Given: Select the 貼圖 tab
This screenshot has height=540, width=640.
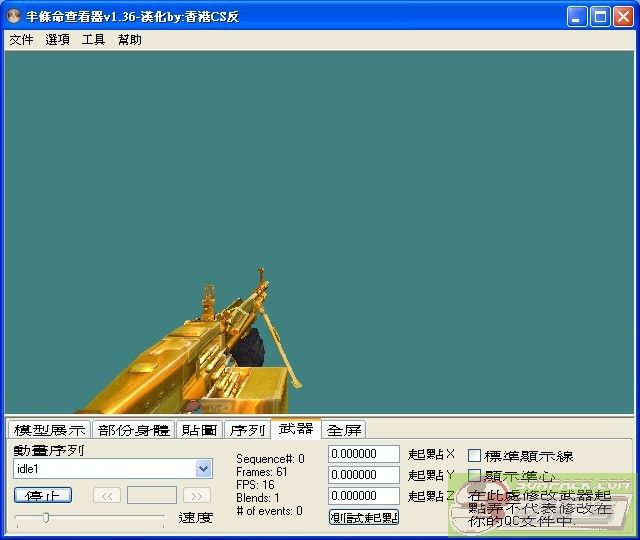Looking at the screenshot, I should [199, 430].
